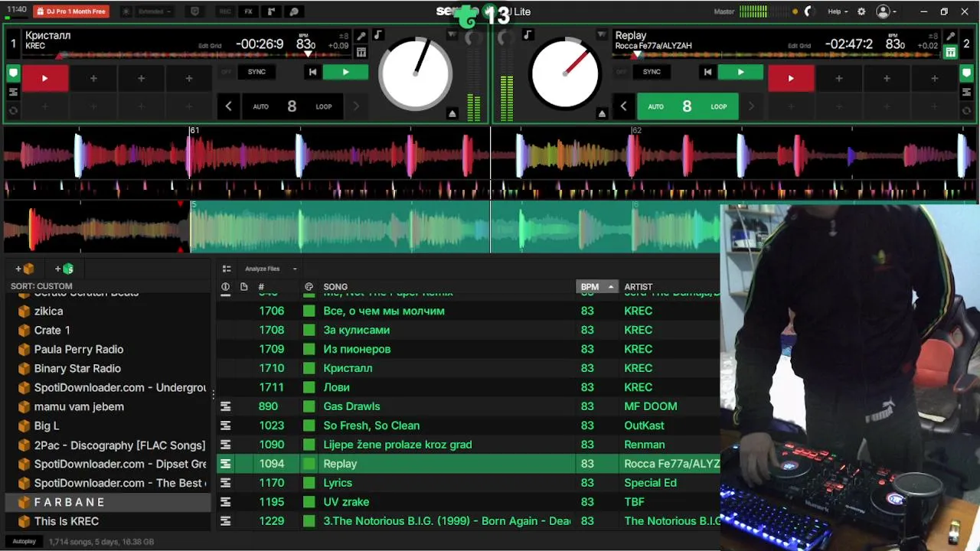This screenshot has height=551, width=980.
Task: Halve loop size on deck 1
Action: click(228, 106)
